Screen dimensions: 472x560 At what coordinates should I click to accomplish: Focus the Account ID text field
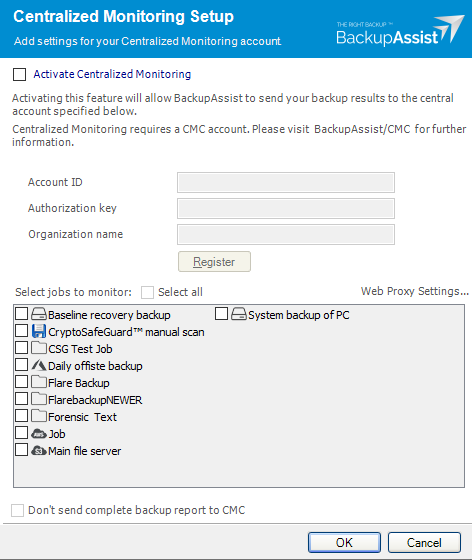click(286, 182)
